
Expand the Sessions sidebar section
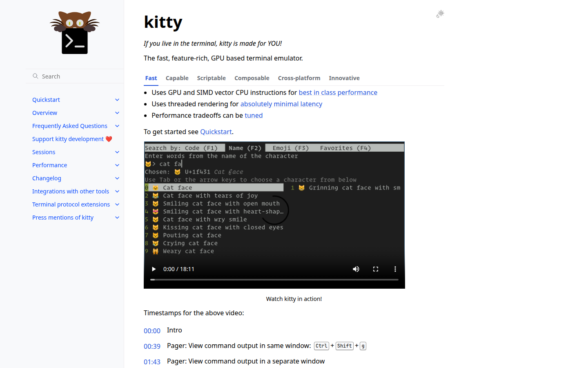tap(117, 152)
